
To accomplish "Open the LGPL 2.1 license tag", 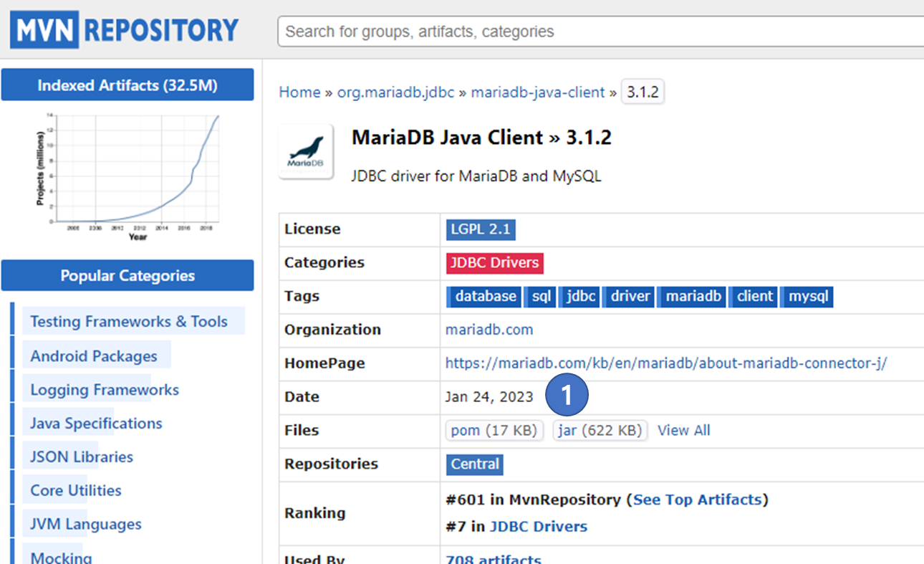I will (x=481, y=229).
